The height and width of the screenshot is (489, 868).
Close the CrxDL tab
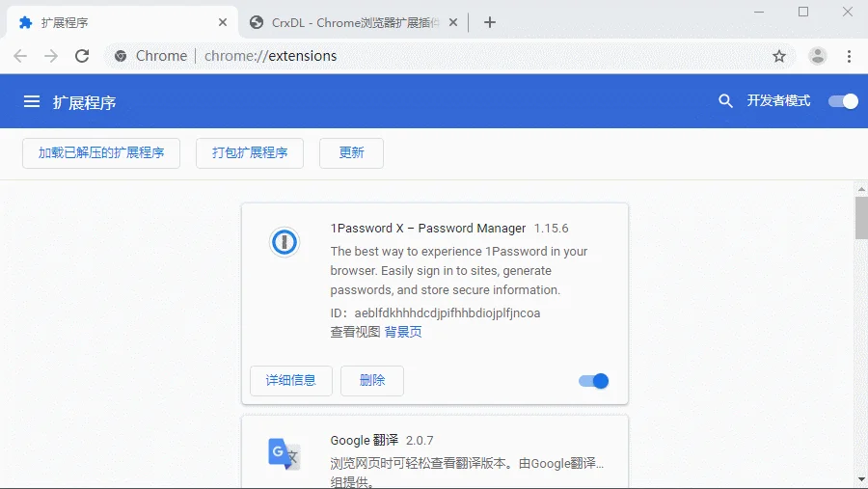[x=453, y=23]
